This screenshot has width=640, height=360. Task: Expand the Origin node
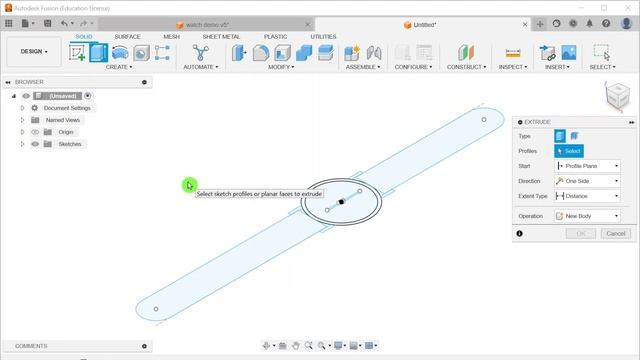tap(22, 132)
